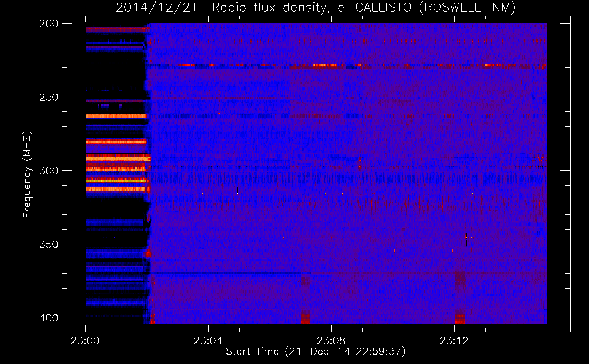
Task: Click the "Start Time (21-Dec-14 22:59:37)" label
Action: (316, 352)
